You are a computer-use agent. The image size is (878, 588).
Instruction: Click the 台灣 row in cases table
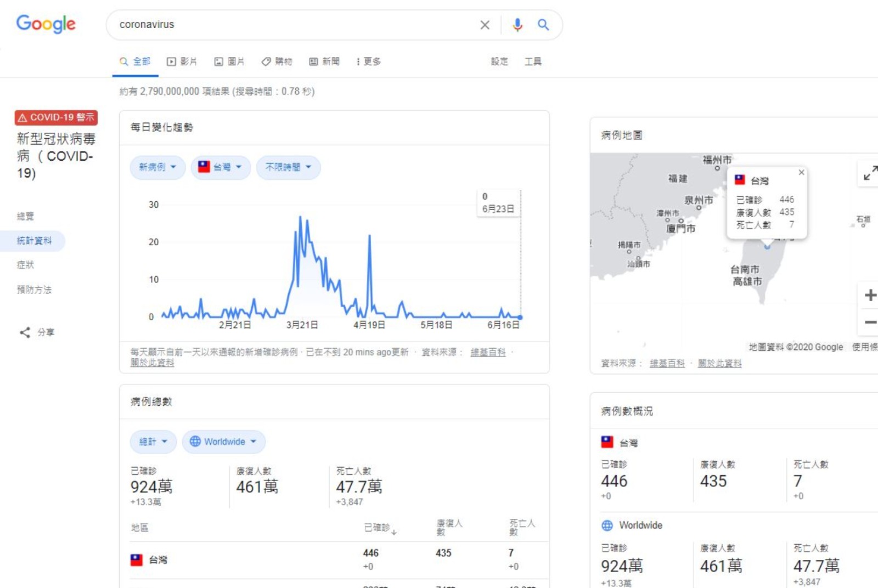pyautogui.click(x=339, y=559)
